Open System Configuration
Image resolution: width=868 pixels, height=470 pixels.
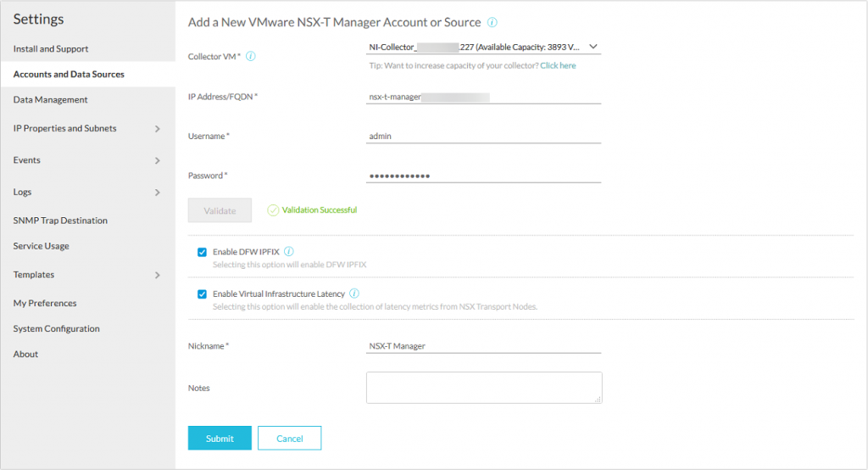(57, 328)
